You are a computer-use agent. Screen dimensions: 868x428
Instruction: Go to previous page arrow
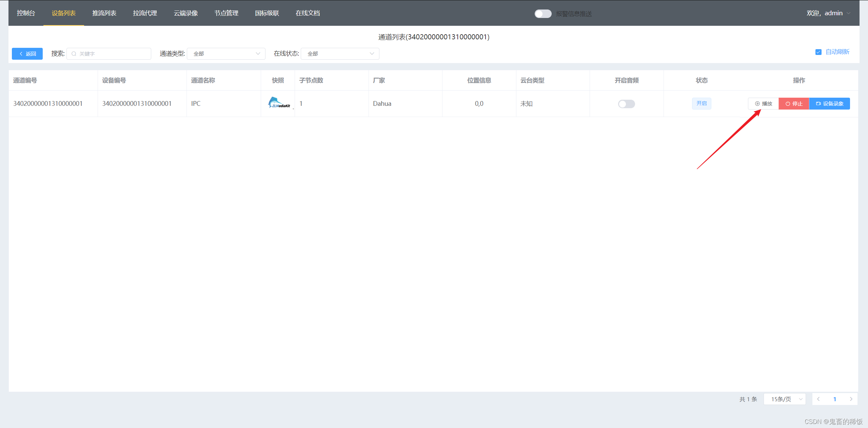(818, 399)
